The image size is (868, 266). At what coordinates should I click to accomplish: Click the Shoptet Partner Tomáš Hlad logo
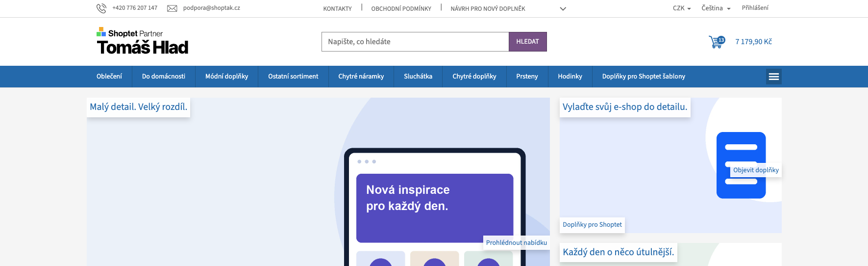pos(142,41)
